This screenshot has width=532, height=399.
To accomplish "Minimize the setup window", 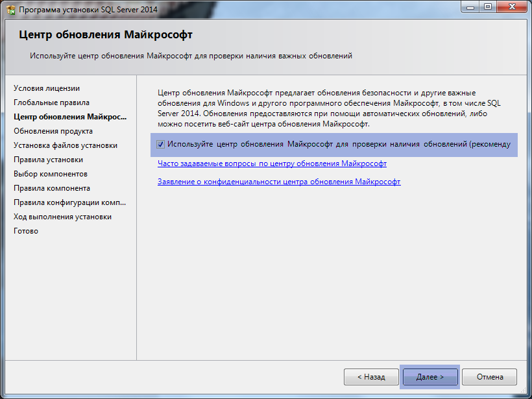I will point(470,6).
